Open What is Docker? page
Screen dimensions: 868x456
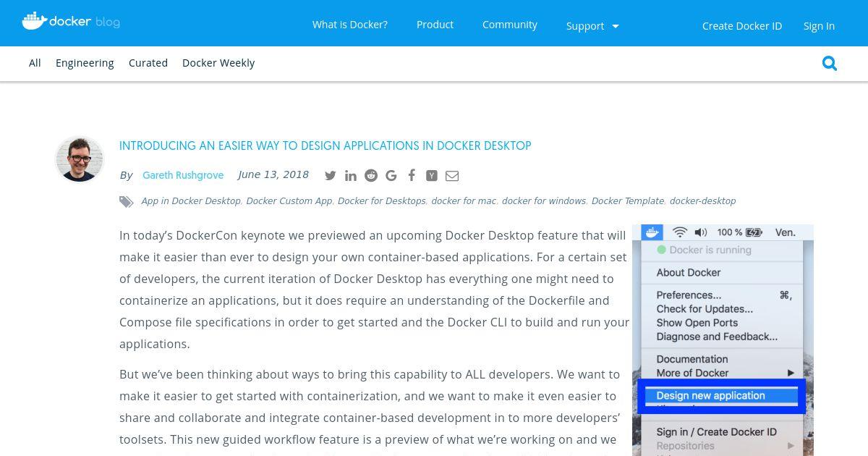coord(350,25)
